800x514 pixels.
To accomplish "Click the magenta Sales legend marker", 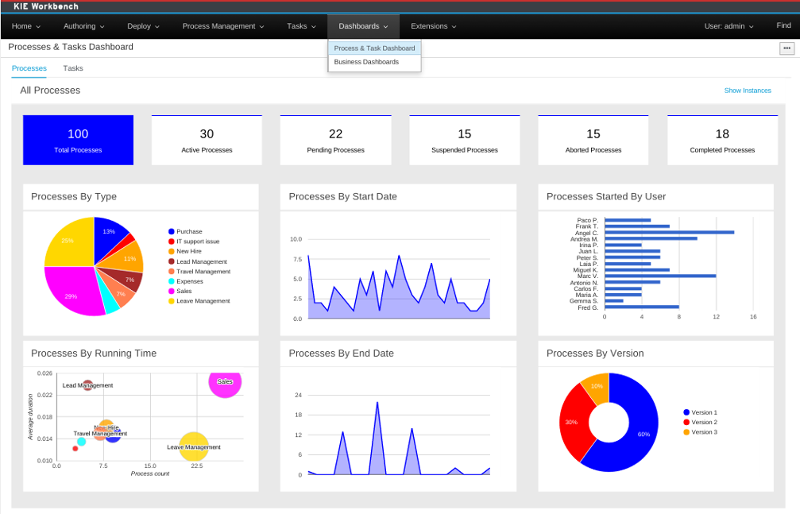I will (171, 291).
